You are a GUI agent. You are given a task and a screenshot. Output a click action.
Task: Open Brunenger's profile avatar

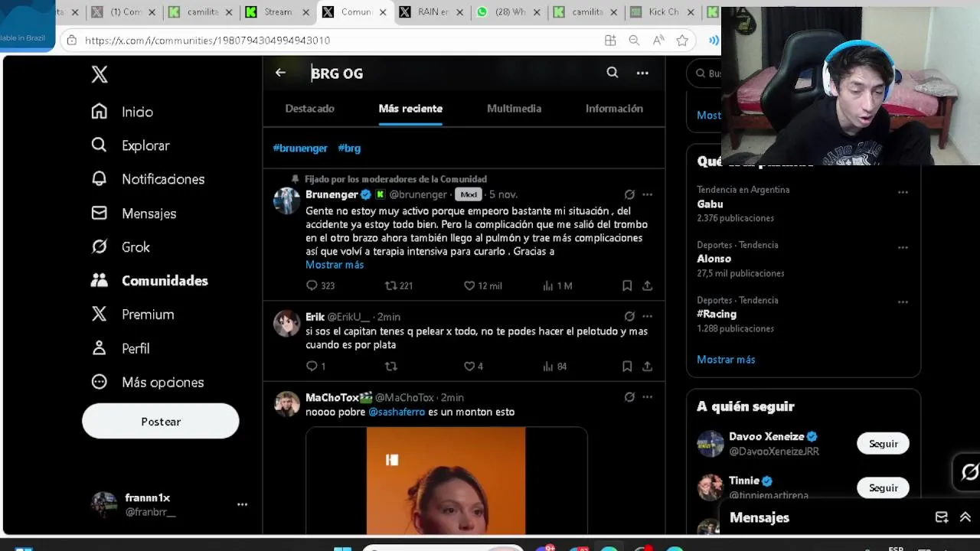click(x=287, y=201)
